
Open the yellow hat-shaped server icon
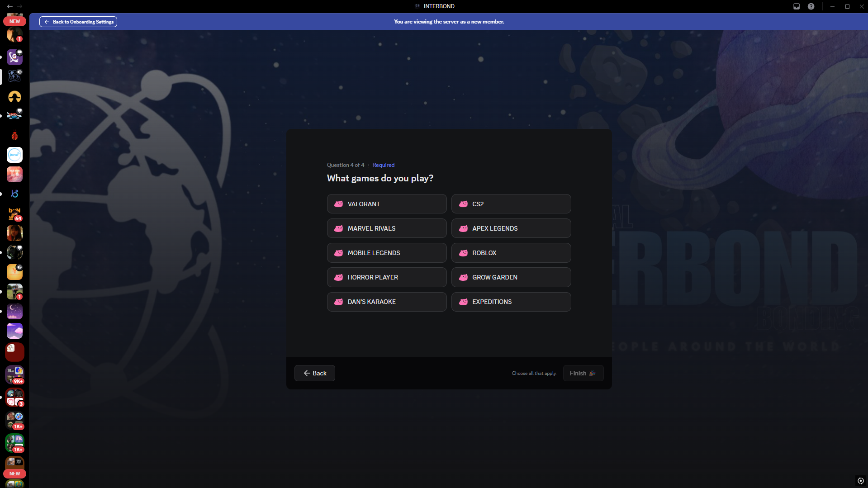(14, 96)
